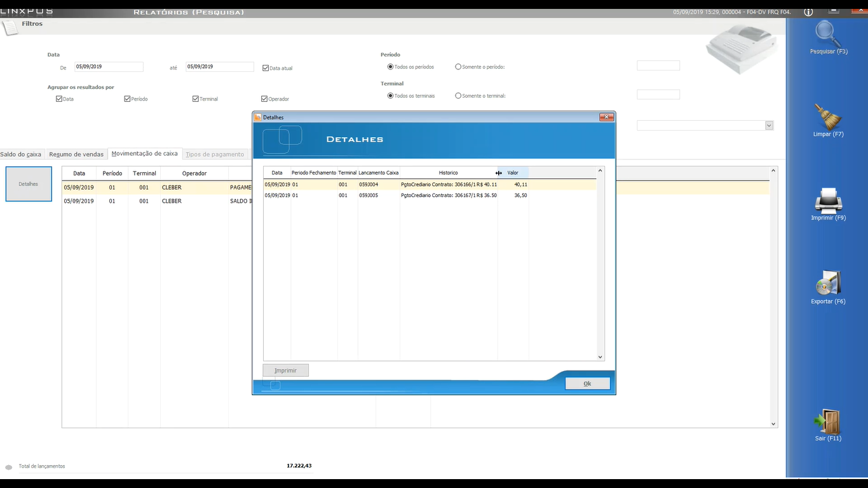Select the Somente o período radio option

click(458, 67)
